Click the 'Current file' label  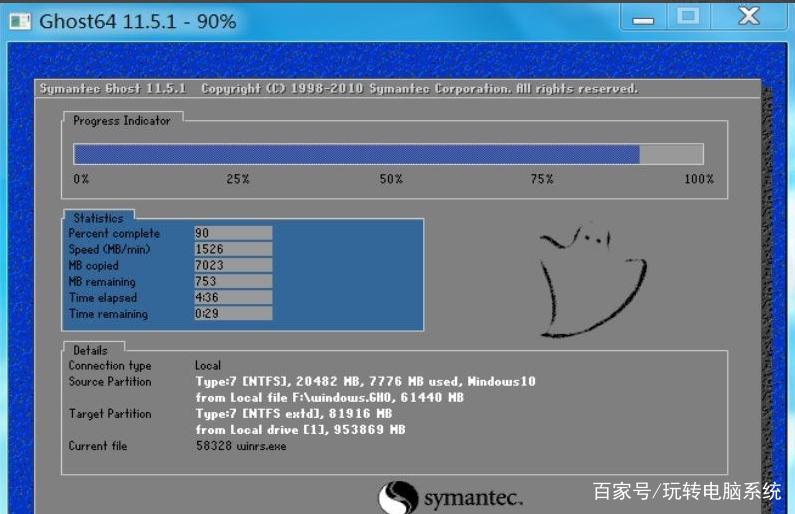click(x=98, y=446)
